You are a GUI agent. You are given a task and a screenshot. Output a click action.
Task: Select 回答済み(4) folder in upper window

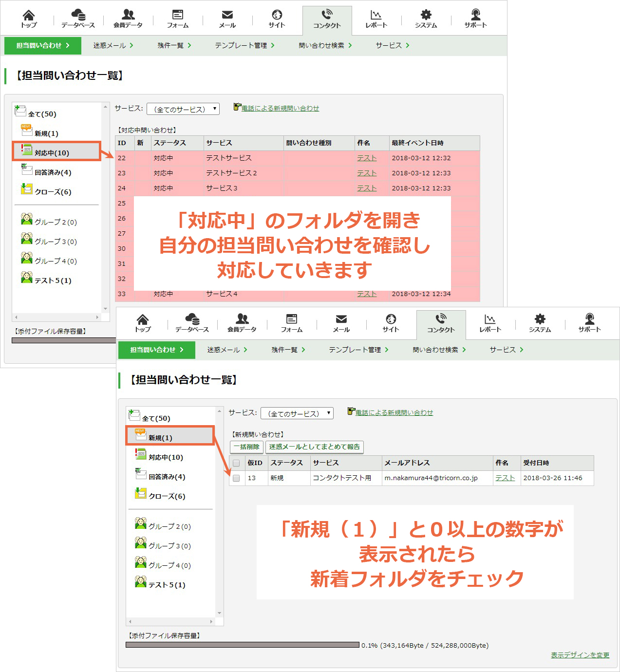coord(47,170)
